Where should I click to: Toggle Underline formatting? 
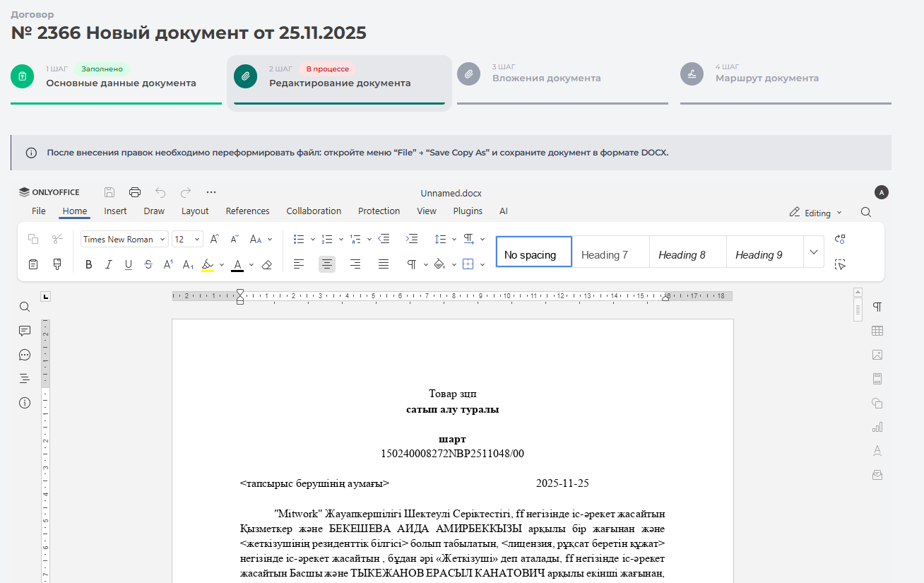[x=129, y=264]
